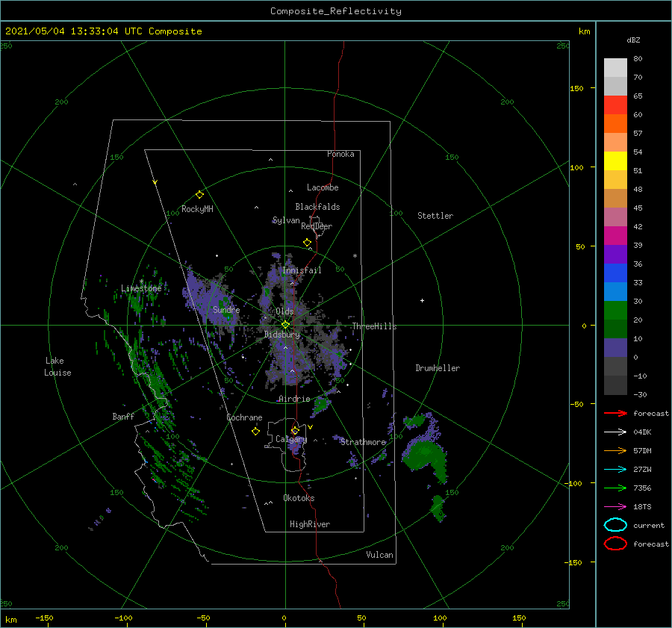
Task: Click the Vulcan label
Action: coord(380,555)
